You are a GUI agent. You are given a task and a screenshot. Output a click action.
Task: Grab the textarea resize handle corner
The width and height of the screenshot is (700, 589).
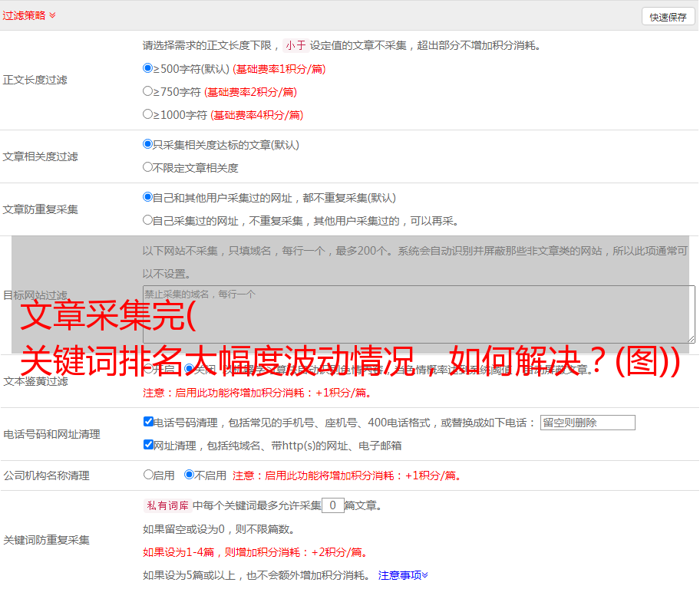691,339
